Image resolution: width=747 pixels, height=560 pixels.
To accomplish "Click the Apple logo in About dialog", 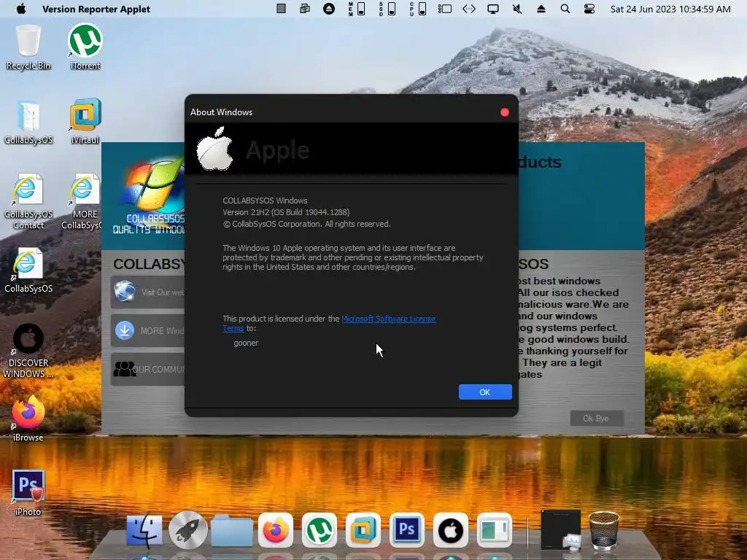I will click(x=214, y=149).
